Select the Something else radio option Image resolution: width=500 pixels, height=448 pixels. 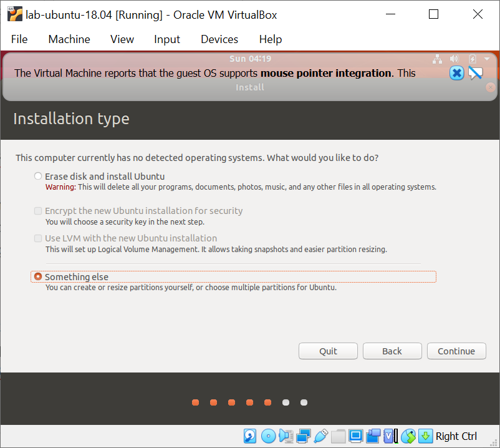point(38,276)
